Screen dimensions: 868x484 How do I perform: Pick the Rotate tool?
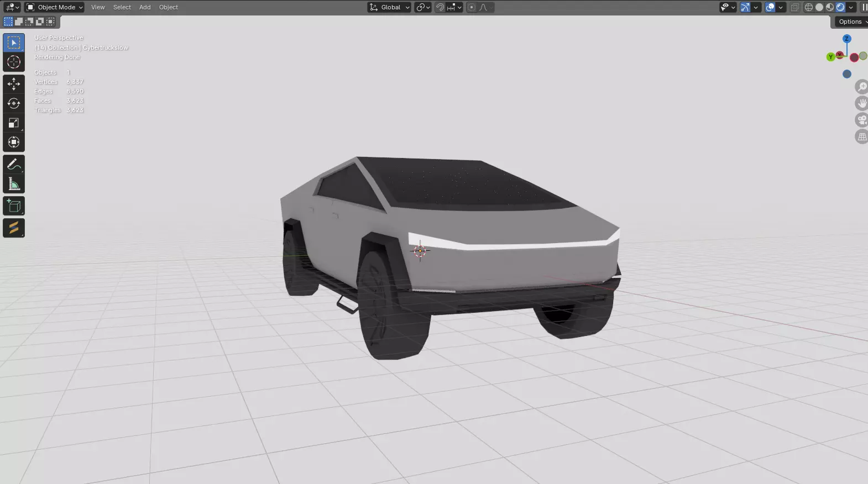point(14,103)
